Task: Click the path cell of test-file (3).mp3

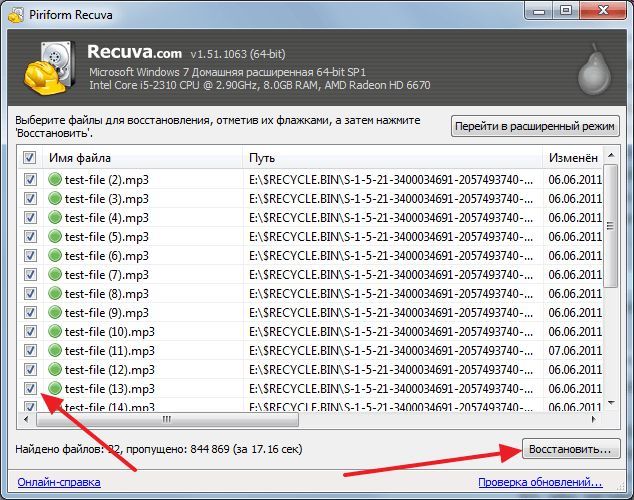Action: (x=391, y=198)
